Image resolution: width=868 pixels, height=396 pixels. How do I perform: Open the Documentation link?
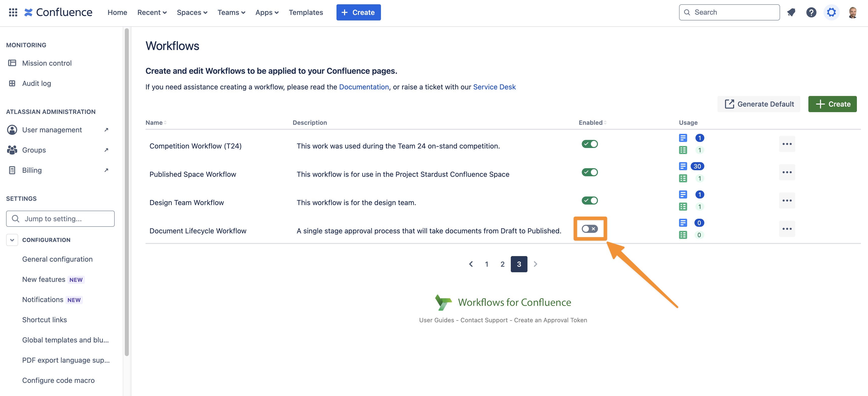tap(364, 87)
